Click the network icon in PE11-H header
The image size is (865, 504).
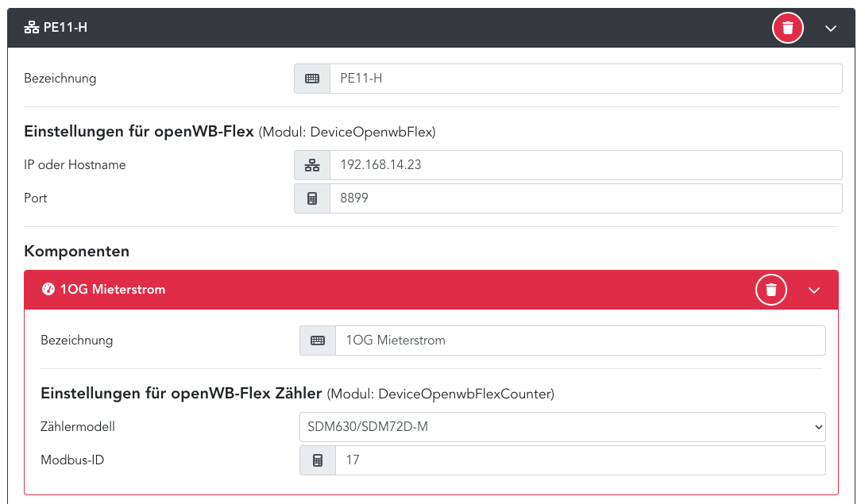(32, 29)
